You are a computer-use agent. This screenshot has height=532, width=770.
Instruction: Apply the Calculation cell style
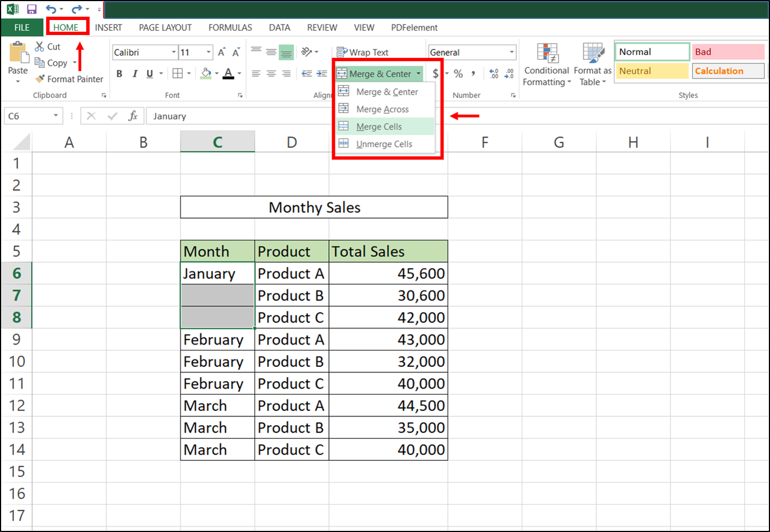[x=728, y=71]
